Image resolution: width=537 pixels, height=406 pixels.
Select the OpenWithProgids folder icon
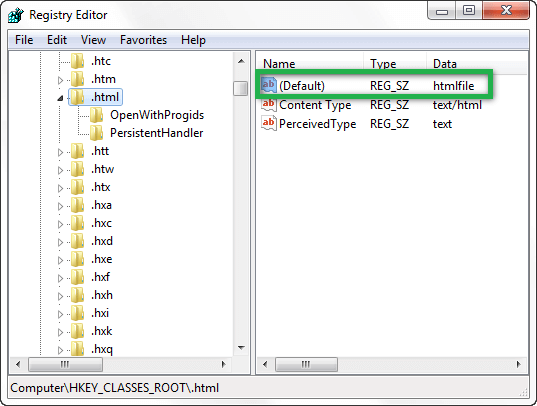97,115
